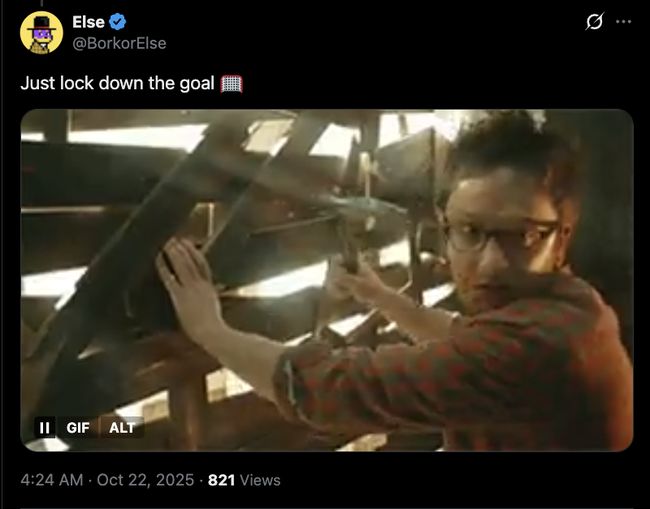Open the @BorkorElse handle link
Screen dimensions: 650x509
[x=119, y=43]
